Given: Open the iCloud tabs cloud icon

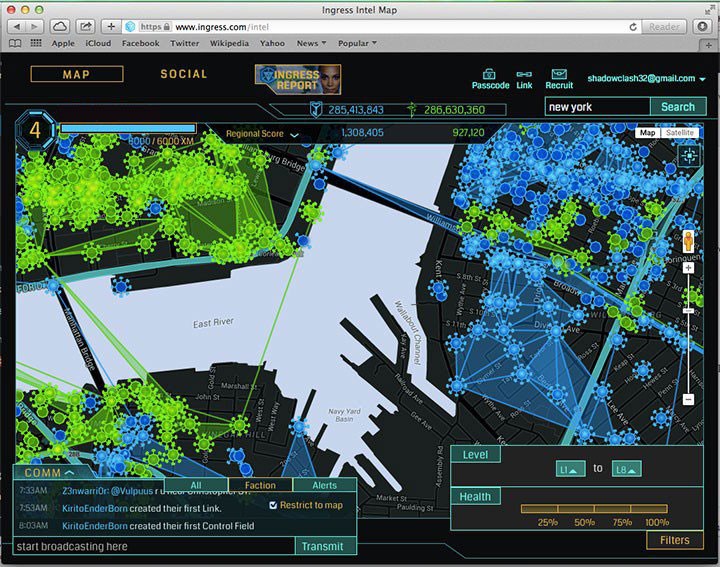Looking at the screenshot, I should click(x=60, y=27).
